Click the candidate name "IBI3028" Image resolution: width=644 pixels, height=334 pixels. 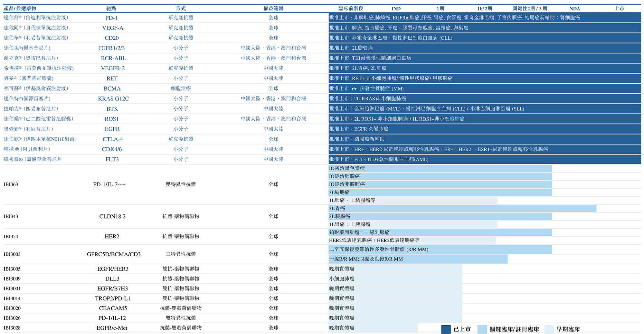(x=12, y=328)
